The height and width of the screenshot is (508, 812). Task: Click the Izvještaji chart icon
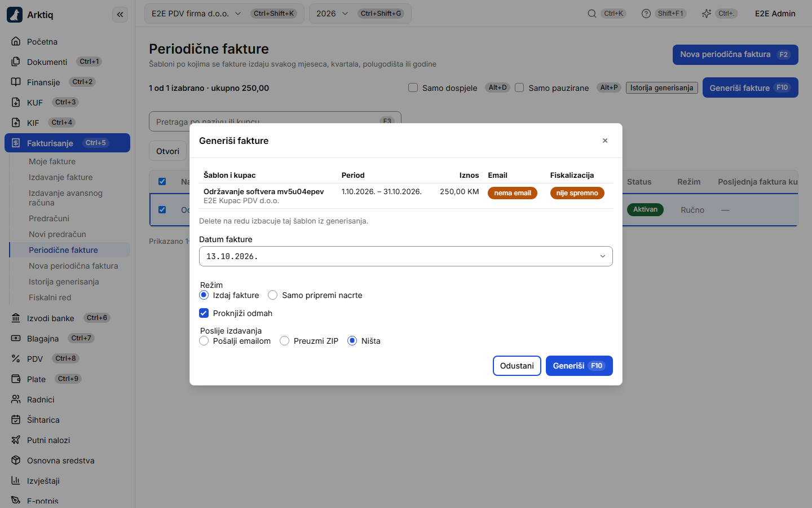tap(16, 481)
